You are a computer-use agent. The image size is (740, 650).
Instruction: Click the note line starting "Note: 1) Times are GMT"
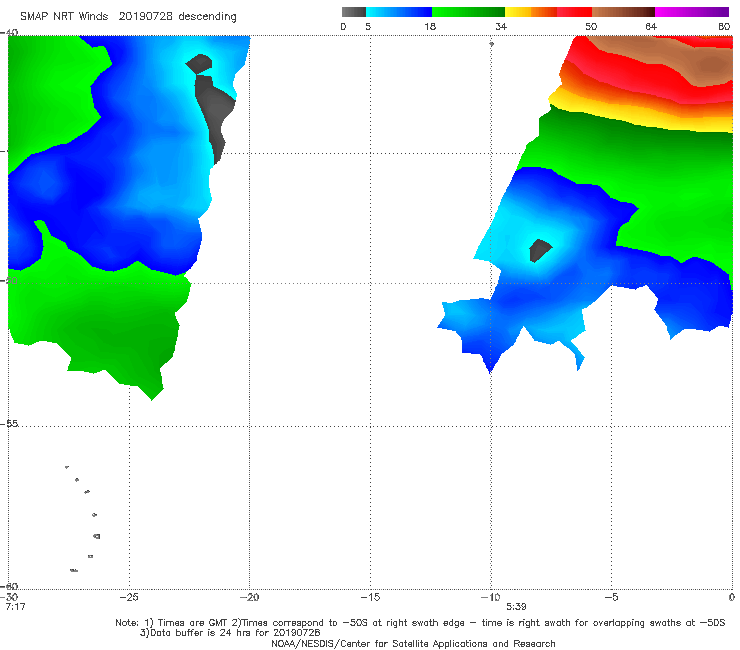click(x=420, y=623)
